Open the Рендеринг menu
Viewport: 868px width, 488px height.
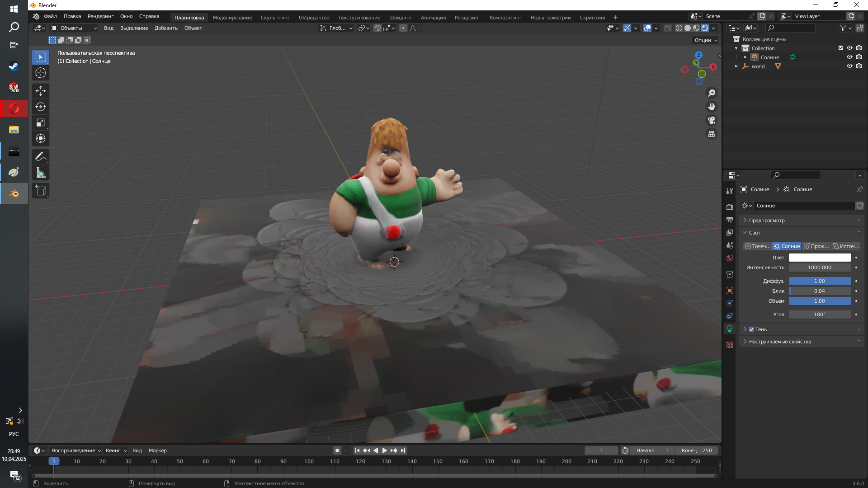pyautogui.click(x=100, y=16)
